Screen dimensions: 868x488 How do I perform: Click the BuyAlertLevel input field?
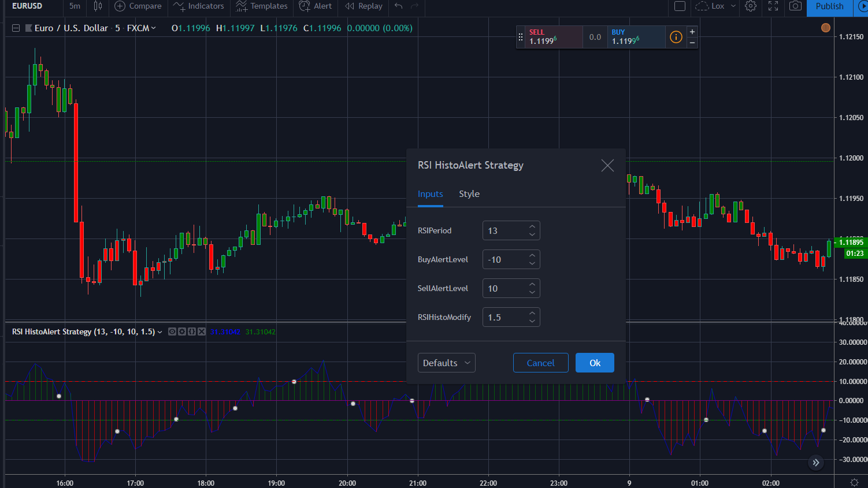point(511,259)
